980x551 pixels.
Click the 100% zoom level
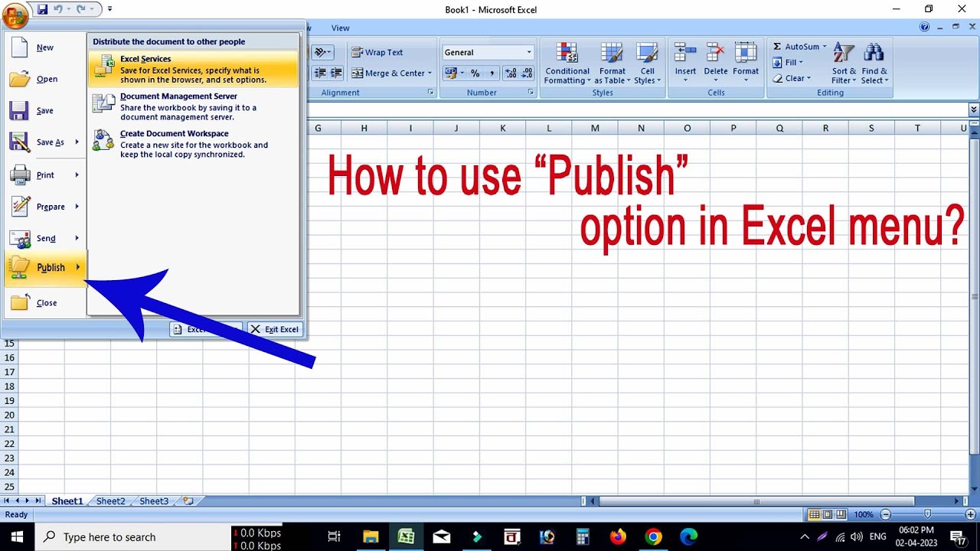[864, 514]
